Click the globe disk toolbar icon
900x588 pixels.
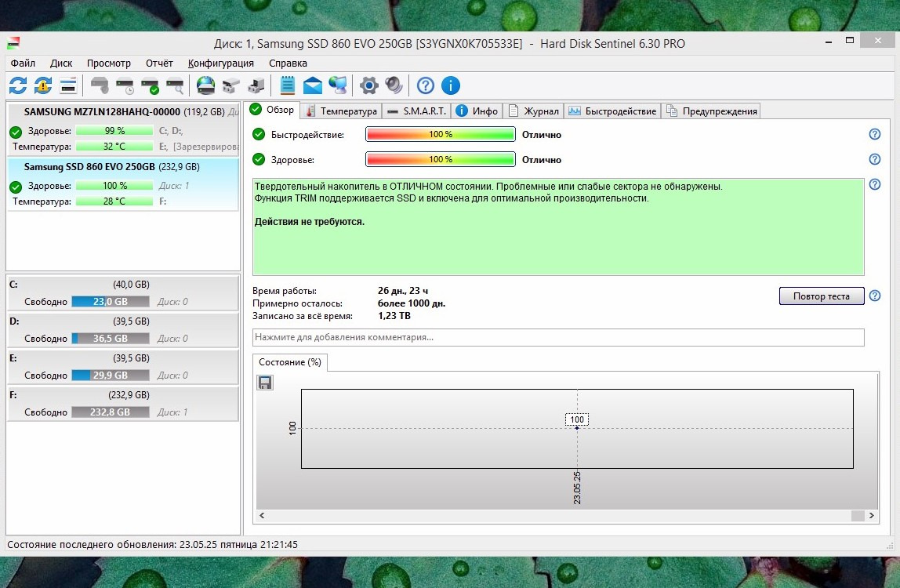click(x=205, y=85)
